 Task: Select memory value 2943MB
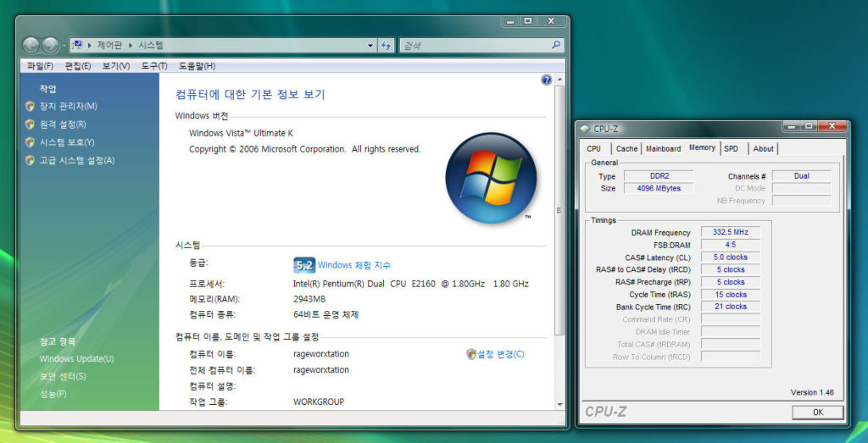tap(309, 299)
